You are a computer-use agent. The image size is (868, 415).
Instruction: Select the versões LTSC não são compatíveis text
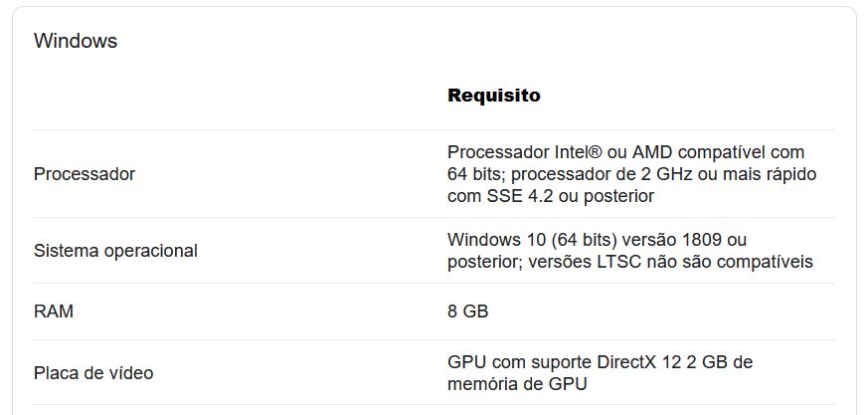coord(670,262)
